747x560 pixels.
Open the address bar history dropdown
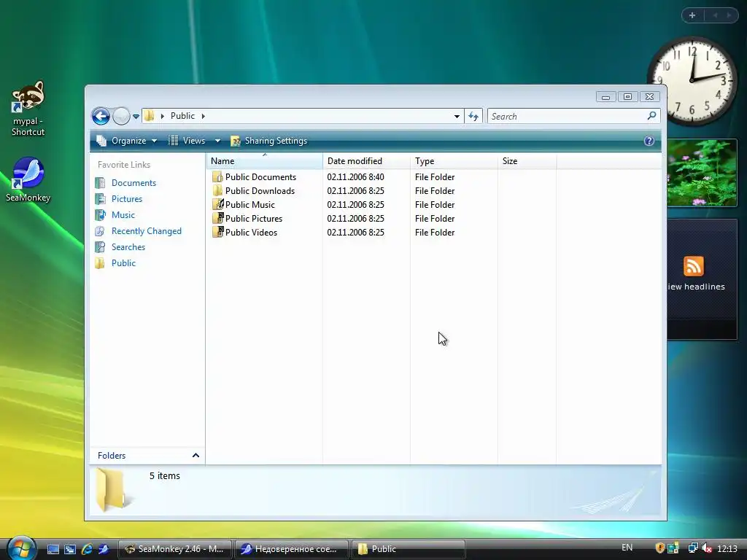point(457,116)
